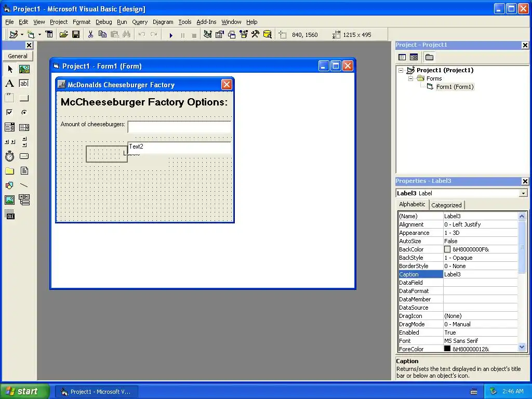Click the Copy toolbar icon
The image size is (532, 399).
tap(102, 34)
